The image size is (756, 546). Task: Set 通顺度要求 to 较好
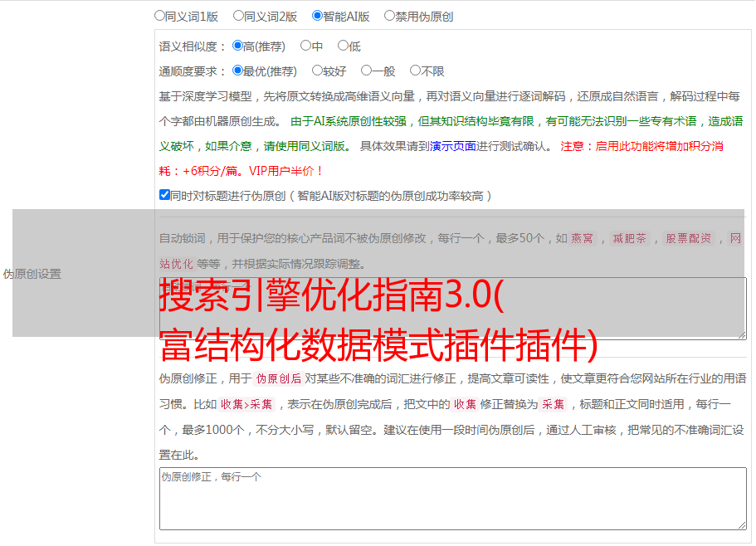click(x=317, y=71)
